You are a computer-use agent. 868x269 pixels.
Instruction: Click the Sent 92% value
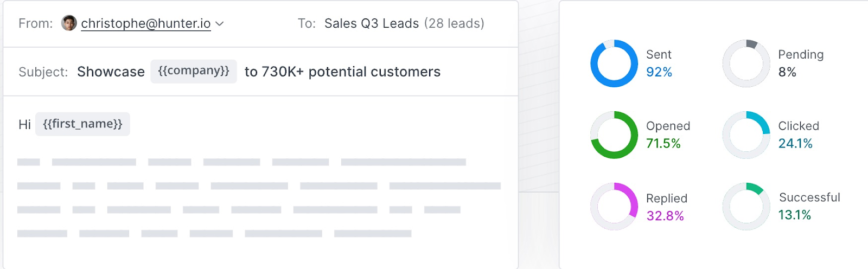click(659, 72)
